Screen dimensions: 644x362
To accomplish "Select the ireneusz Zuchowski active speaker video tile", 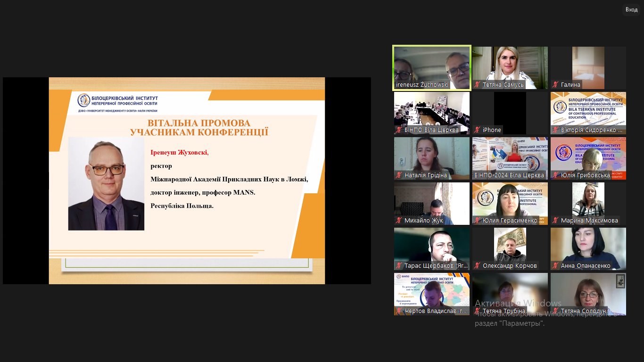I will (432, 66).
